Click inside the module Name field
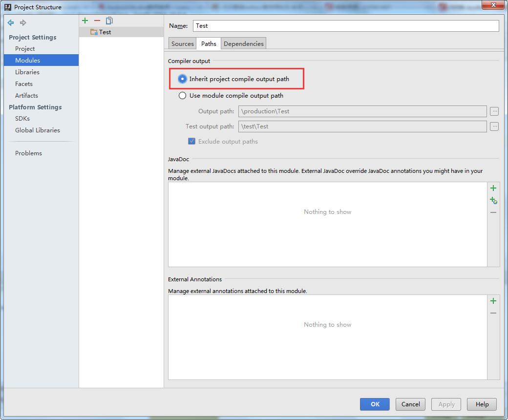 [342, 25]
